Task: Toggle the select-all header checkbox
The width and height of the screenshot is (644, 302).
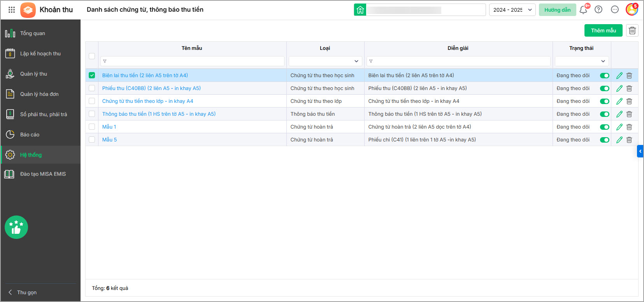Action: pyautogui.click(x=92, y=56)
